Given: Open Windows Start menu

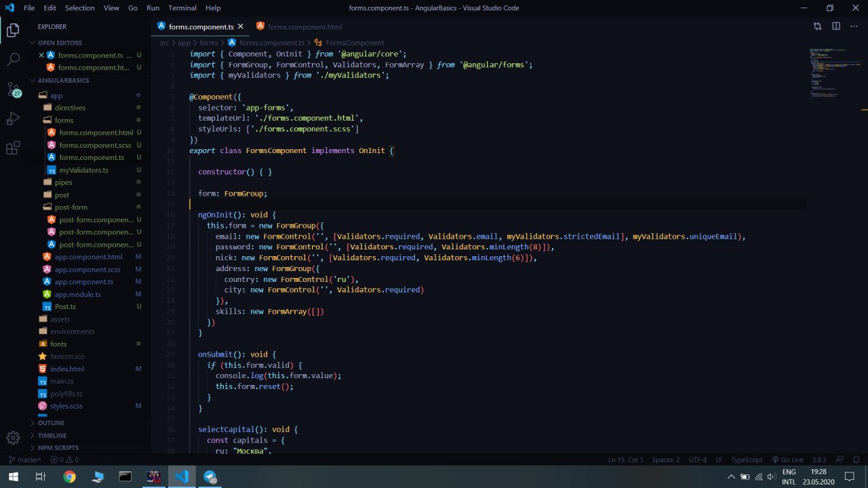Looking at the screenshot, I should pyautogui.click(x=13, y=476).
